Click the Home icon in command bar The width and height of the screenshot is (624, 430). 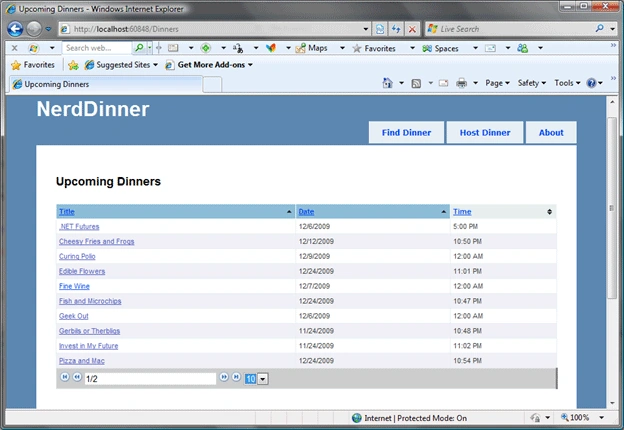click(x=387, y=83)
